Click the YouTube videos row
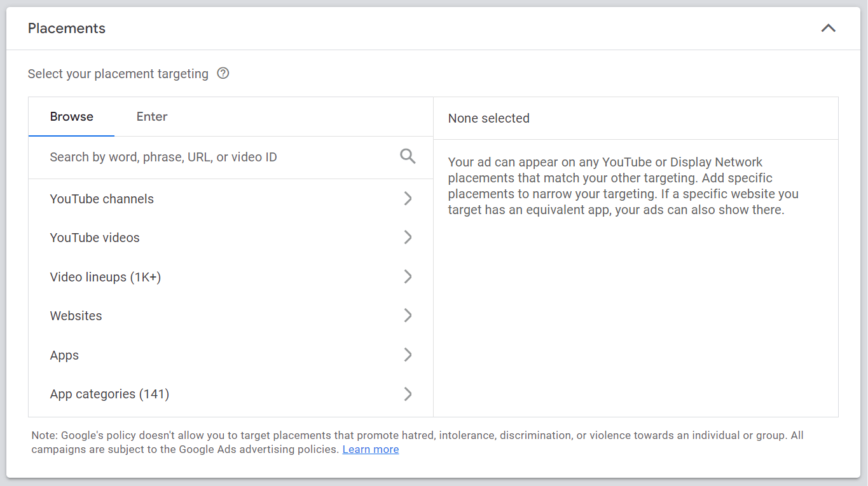The width and height of the screenshot is (868, 486). pos(95,237)
